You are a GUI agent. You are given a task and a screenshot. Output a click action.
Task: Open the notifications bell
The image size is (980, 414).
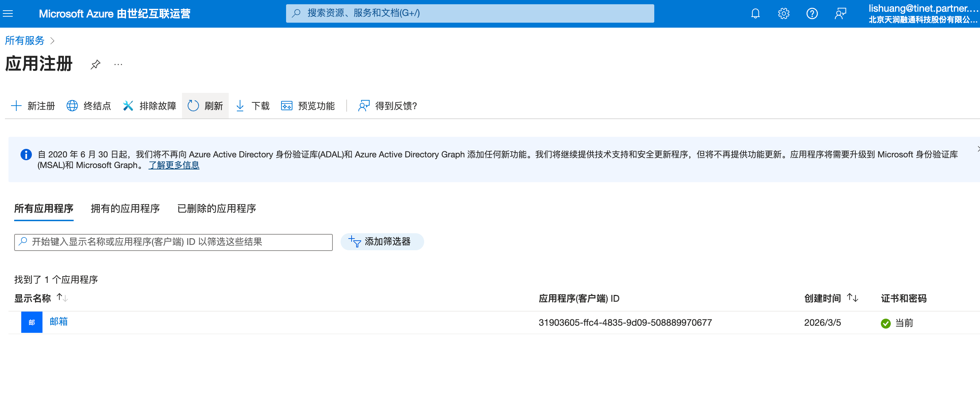pyautogui.click(x=755, y=14)
